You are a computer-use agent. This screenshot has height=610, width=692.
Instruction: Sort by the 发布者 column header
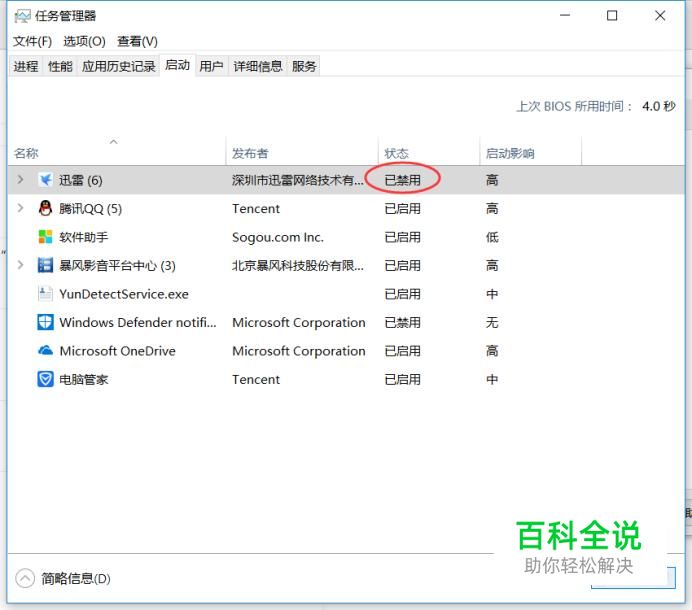(302, 151)
